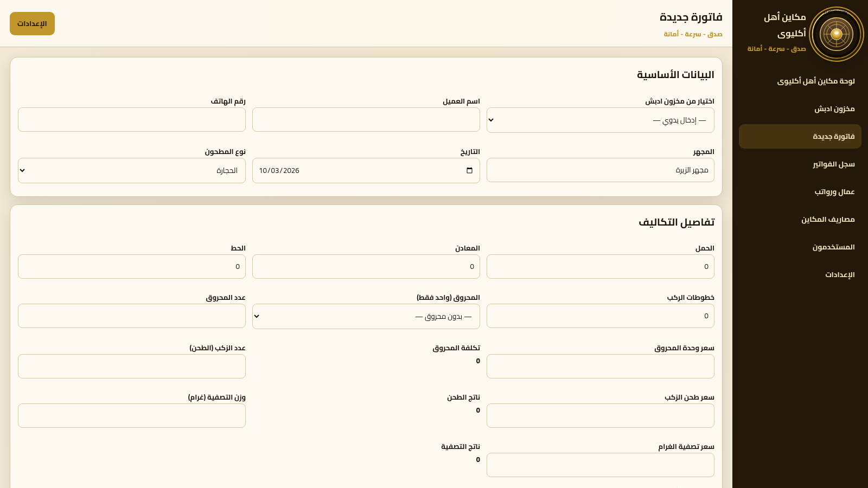The image size is (868, 488).
Task: Click the التاريخ date field
Action: click(366, 170)
